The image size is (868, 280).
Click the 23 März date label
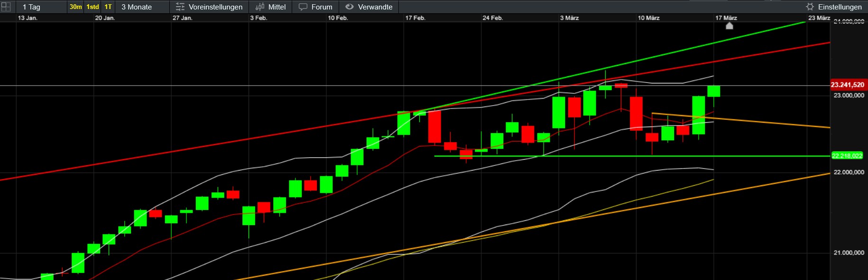(819, 18)
